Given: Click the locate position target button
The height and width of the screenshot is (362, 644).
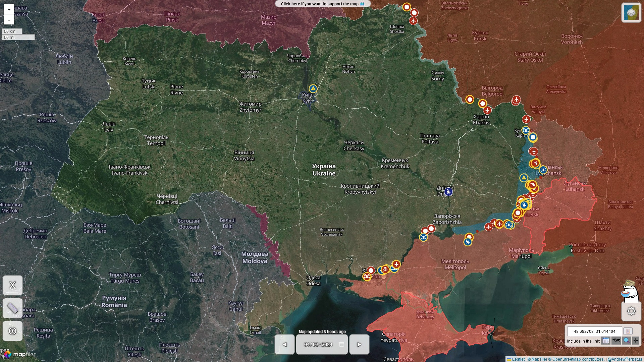Looking at the screenshot, I should [x=13, y=331].
